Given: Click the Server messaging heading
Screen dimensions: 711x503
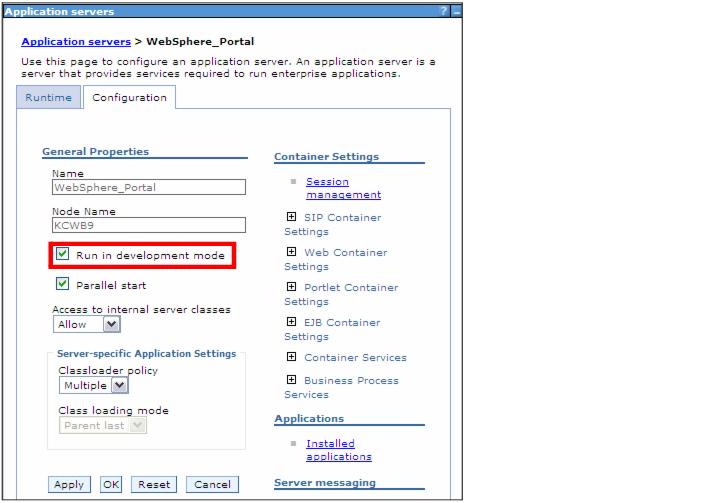Looking at the screenshot, I should tap(325, 483).
